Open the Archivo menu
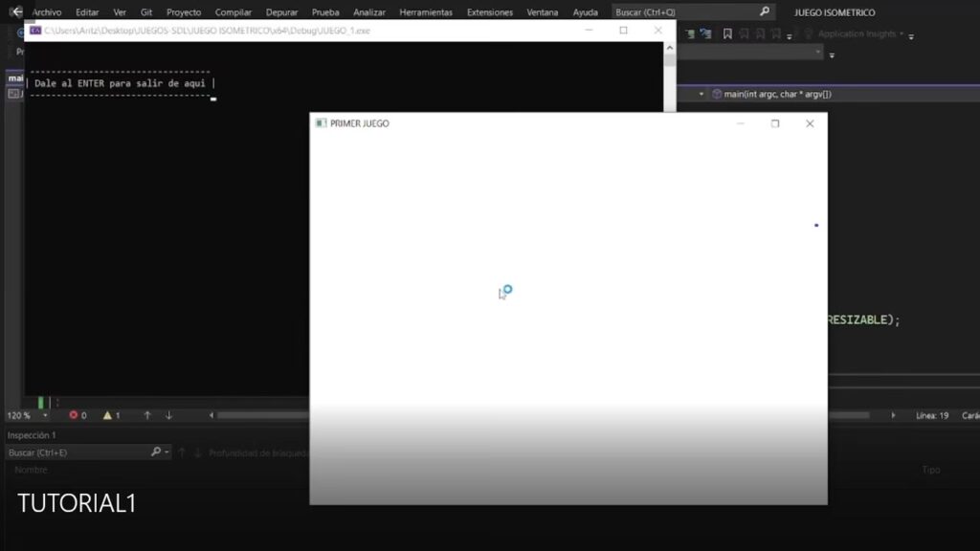Screen dimensions: 980x551 (x=47, y=12)
